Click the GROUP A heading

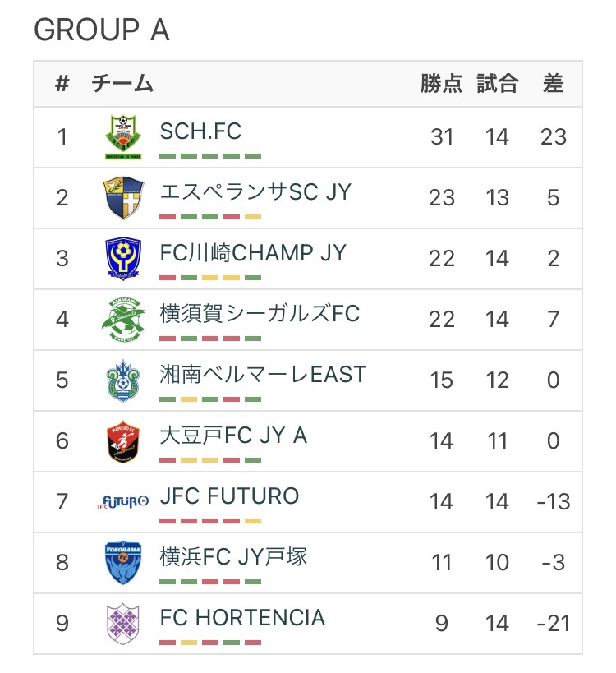102,30
